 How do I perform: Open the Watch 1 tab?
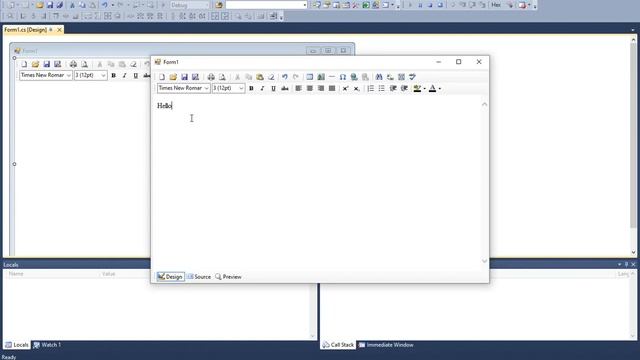pos(47,345)
